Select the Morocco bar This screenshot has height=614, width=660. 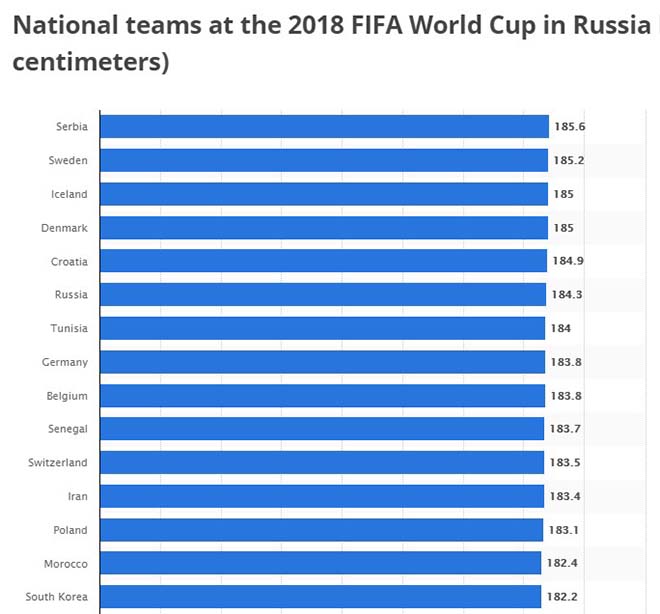click(319, 563)
